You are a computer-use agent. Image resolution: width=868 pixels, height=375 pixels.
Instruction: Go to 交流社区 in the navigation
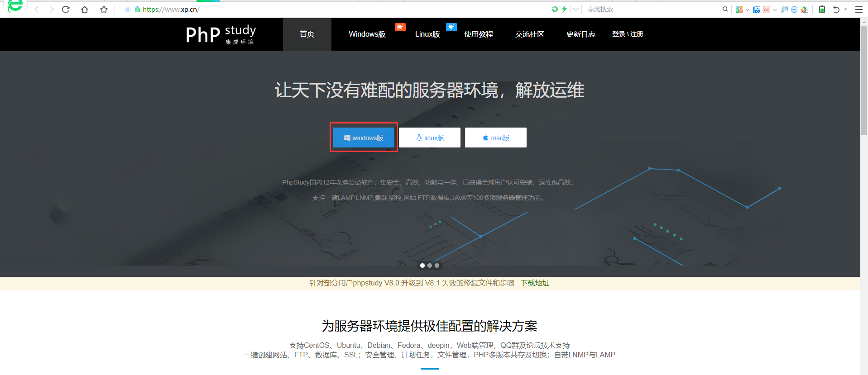click(x=530, y=34)
